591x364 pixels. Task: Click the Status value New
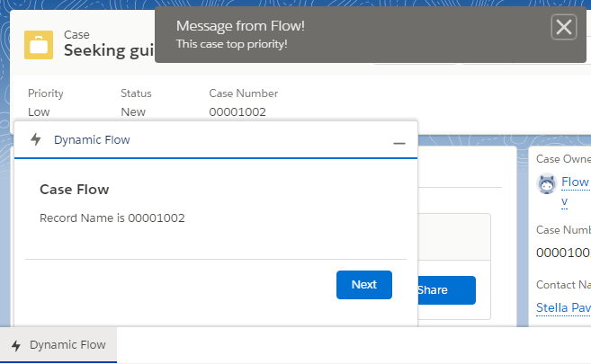pyautogui.click(x=133, y=112)
